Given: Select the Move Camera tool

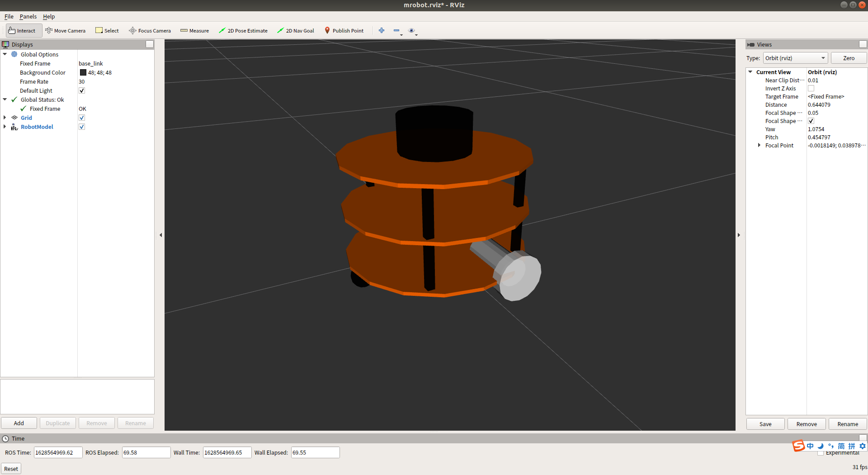Looking at the screenshot, I should tap(66, 31).
